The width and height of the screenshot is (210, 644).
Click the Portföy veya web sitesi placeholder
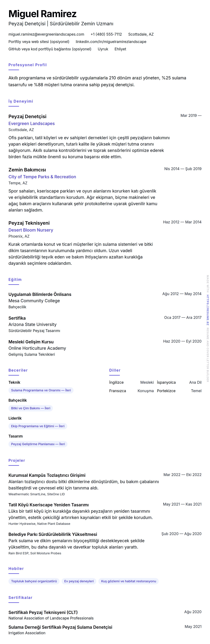pos(39,42)
